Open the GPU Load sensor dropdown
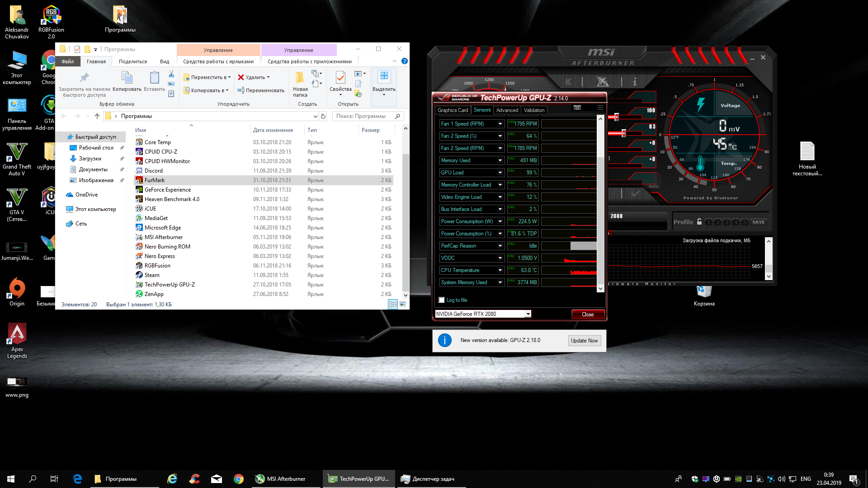 [x=500, y=173]
